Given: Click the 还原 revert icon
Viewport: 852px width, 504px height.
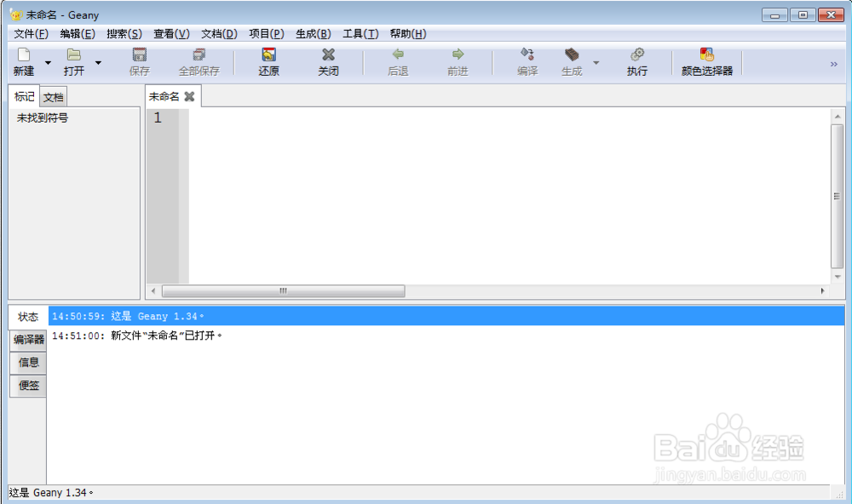Looking at the screenshot, I should tap(268, 54).
